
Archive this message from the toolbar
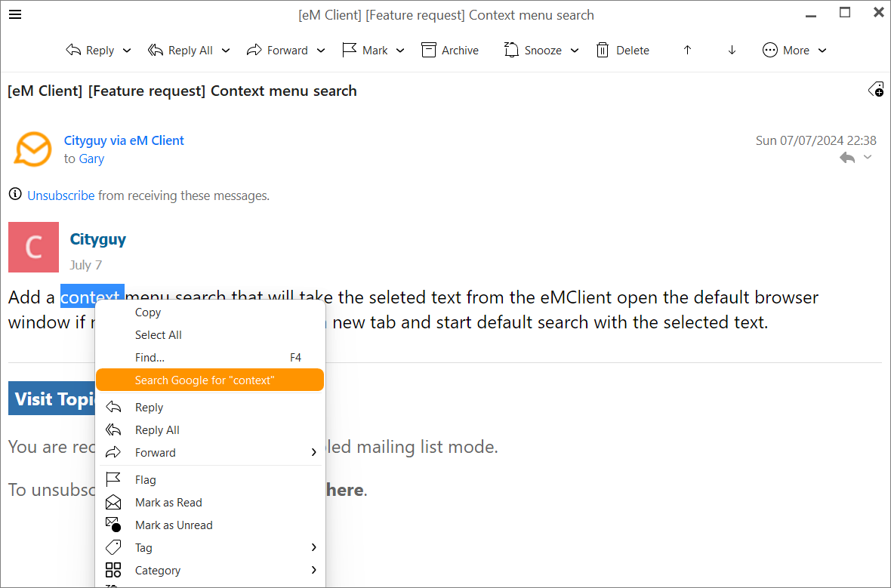point(450,50)
